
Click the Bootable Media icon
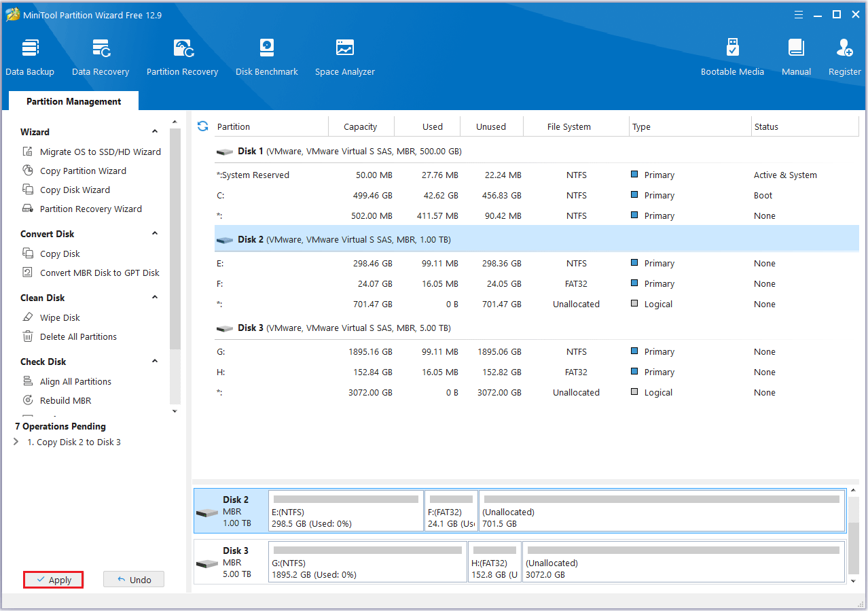coord(732,48)
